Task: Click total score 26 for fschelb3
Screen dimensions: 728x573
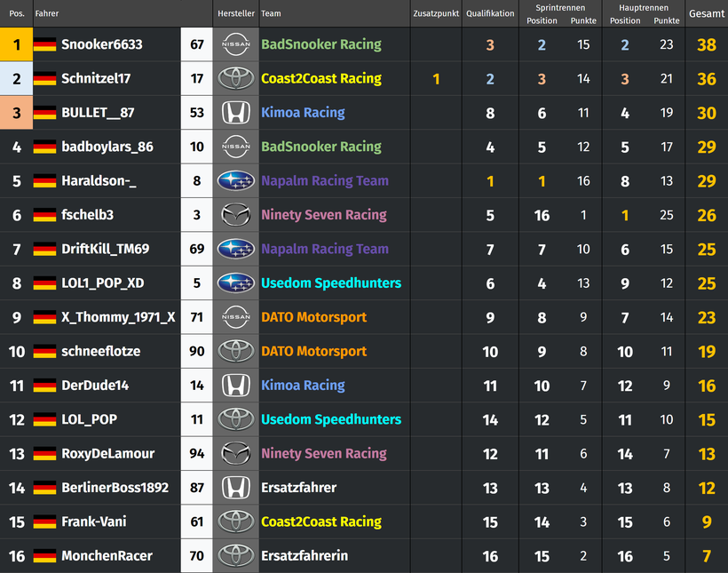Action: point(707,215)
